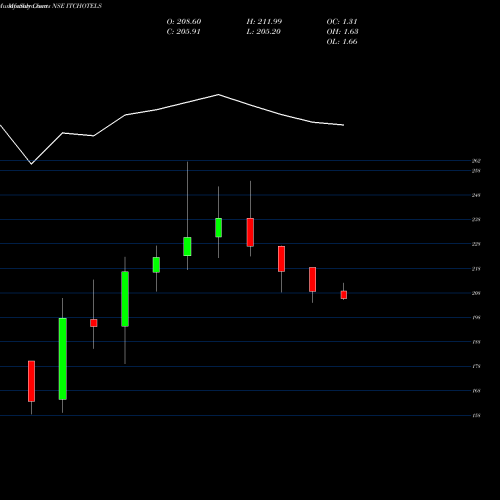Select the close price C: 205.91

coord(183,32)
